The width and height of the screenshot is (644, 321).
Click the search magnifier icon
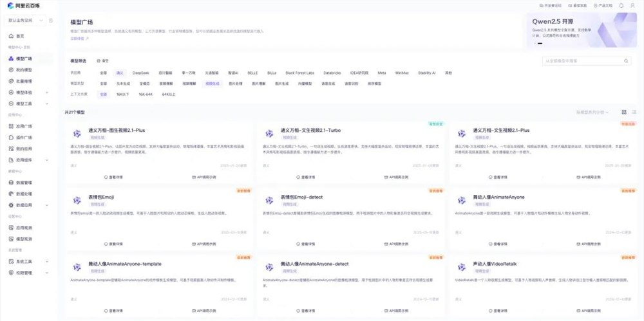click(626, 60)
